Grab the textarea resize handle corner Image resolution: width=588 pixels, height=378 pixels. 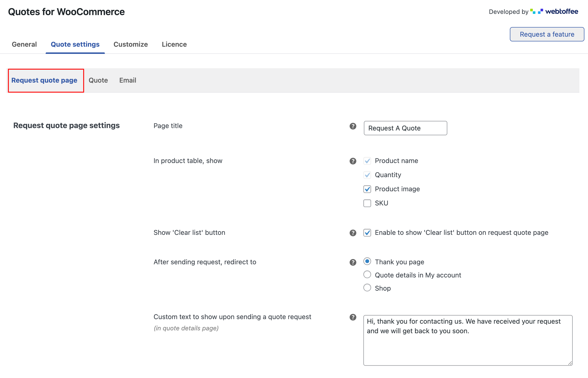[570, 363]
